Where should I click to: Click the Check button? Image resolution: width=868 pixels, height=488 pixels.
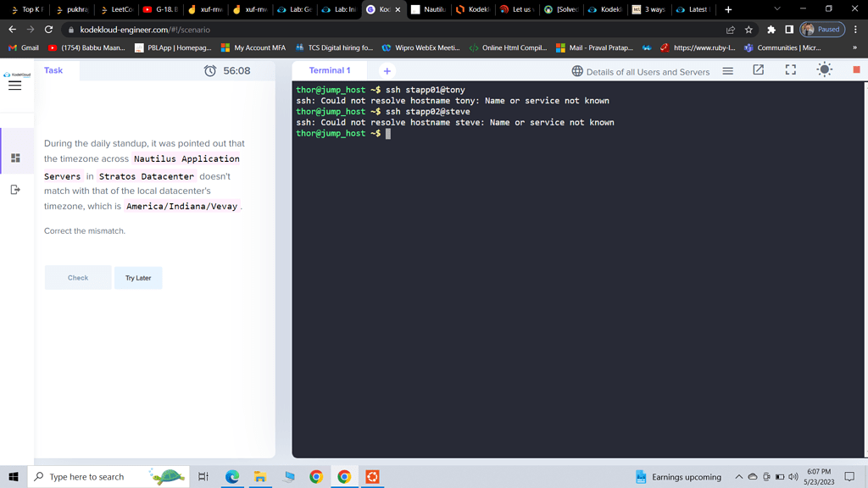78,278
